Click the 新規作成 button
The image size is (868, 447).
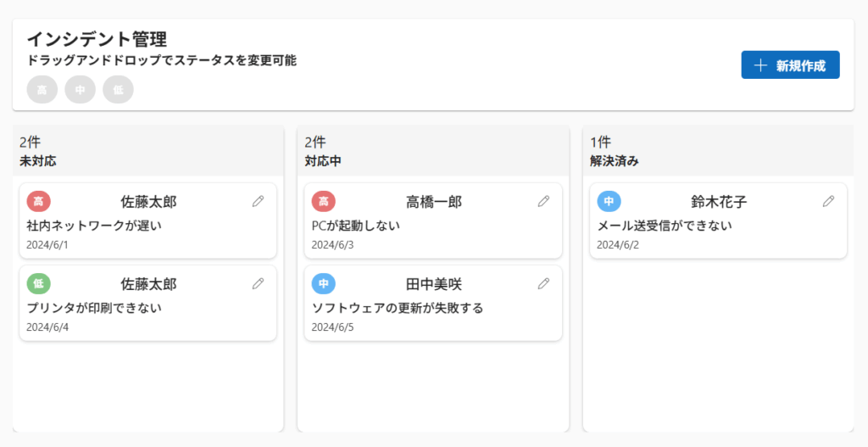[790, 65]
